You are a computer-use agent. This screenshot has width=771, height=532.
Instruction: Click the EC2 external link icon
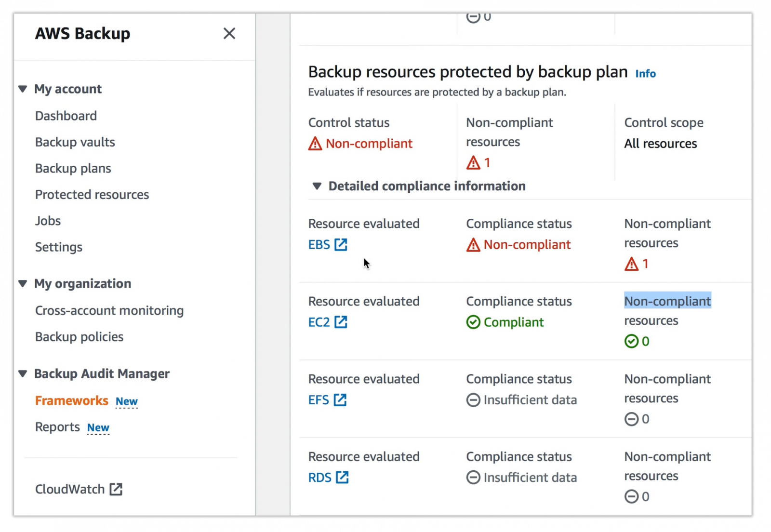point(342,322)
